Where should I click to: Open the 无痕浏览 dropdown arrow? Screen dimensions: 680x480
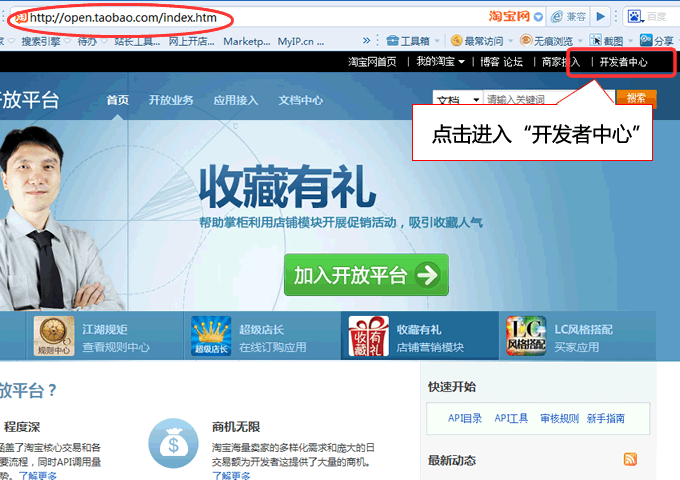580,41
